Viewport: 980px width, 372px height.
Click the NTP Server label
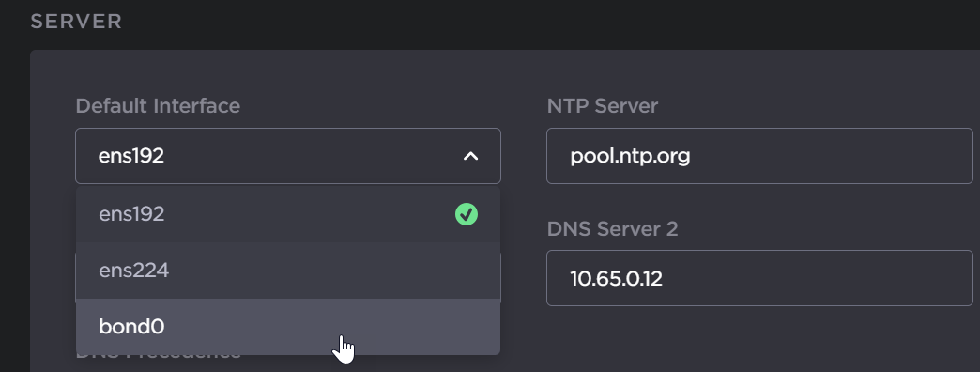click(603, 105)
